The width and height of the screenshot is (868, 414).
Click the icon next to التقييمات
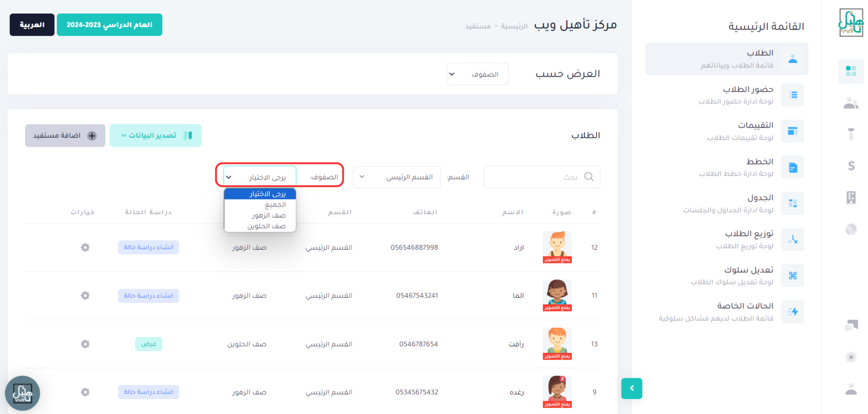click(793, 131)
